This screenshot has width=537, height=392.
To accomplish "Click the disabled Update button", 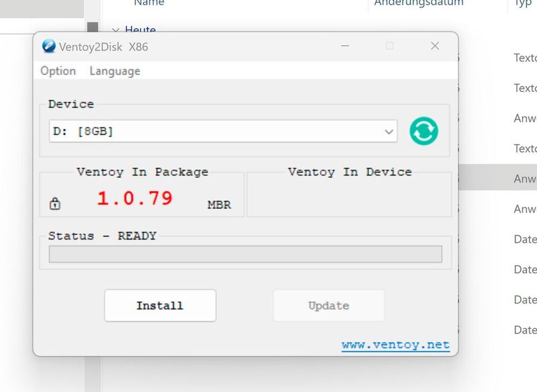I will pos(328,305).
